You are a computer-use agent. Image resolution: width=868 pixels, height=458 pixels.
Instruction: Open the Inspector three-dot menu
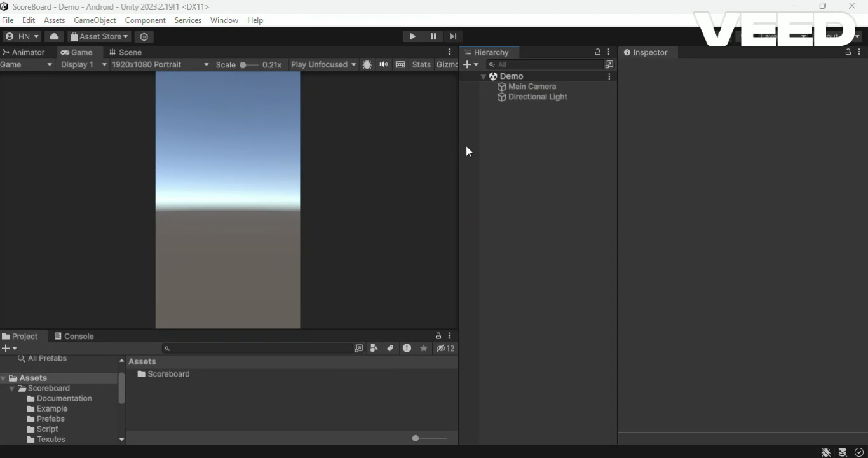(859, 52)
